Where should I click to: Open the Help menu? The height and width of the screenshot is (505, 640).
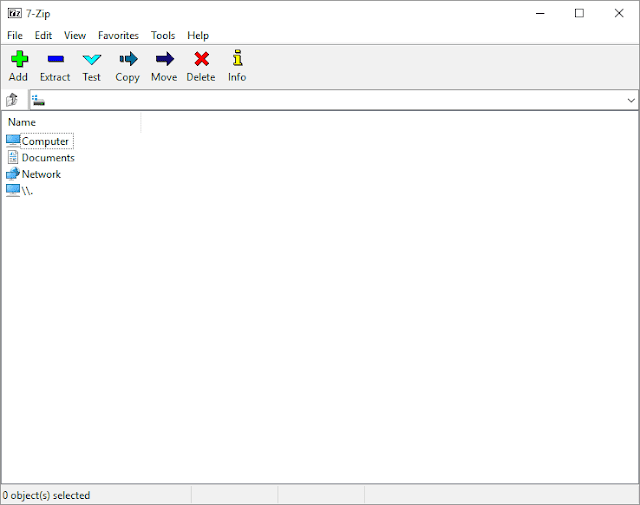pyautogui.click(x=198, y=36)
